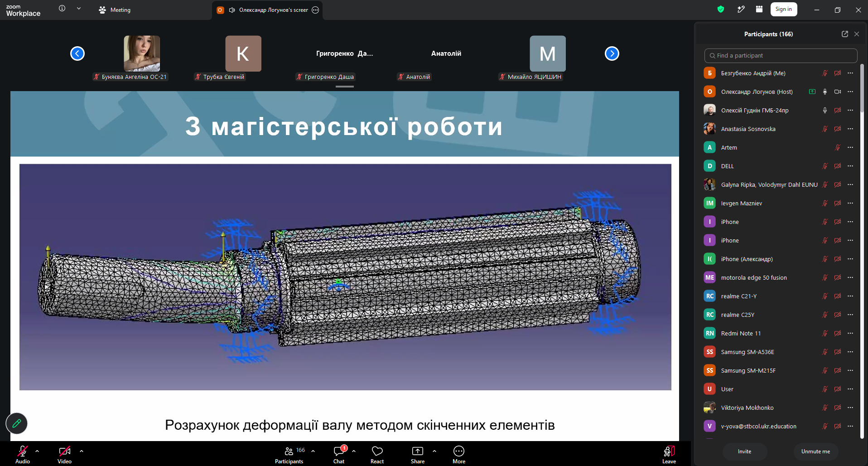Open more options for Безугбенко Андрій
The height and width of the screenshot is (466, 868).
tap(850, 73)
